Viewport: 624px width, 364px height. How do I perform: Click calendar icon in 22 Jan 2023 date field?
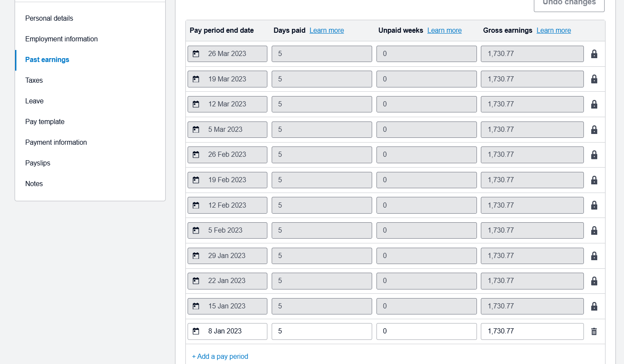click(196, 281)
